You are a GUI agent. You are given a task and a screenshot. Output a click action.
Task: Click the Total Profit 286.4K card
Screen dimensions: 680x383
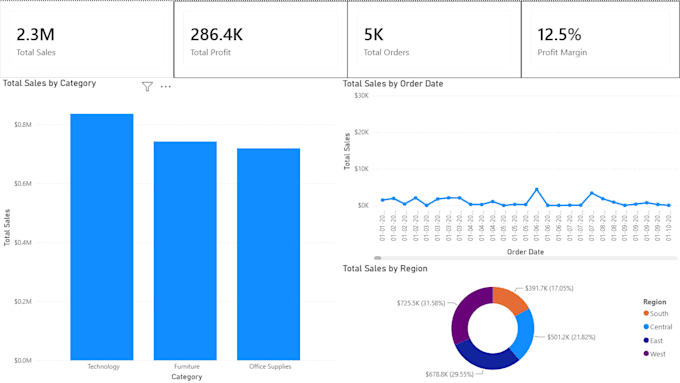point(261,39)
